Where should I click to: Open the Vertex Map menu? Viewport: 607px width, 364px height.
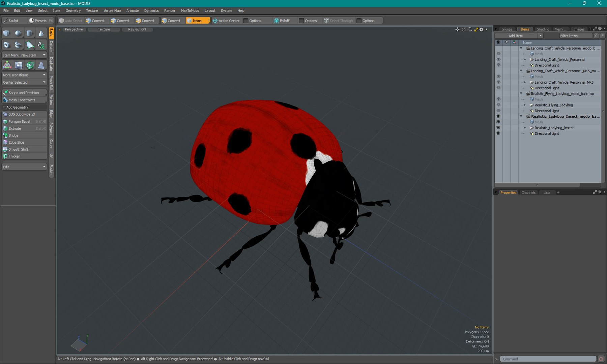coord(112,11)
